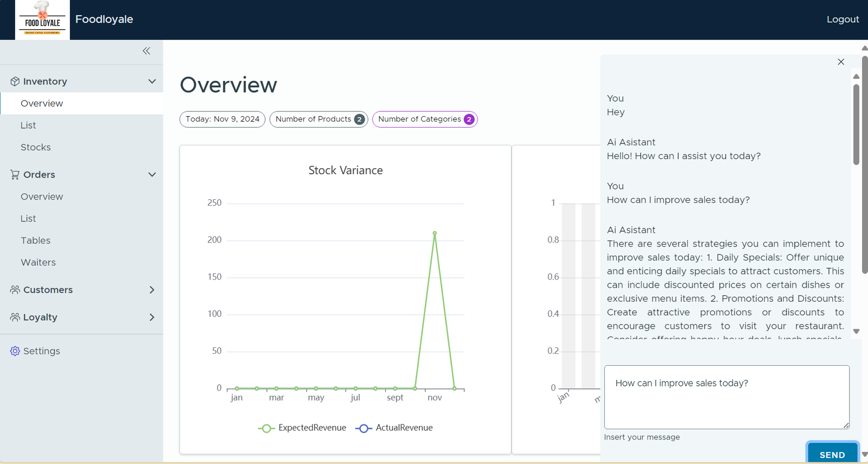Viewport: 868px width, 464px height.
Task: Collapse the Orders section chevron
Action: 152,175
